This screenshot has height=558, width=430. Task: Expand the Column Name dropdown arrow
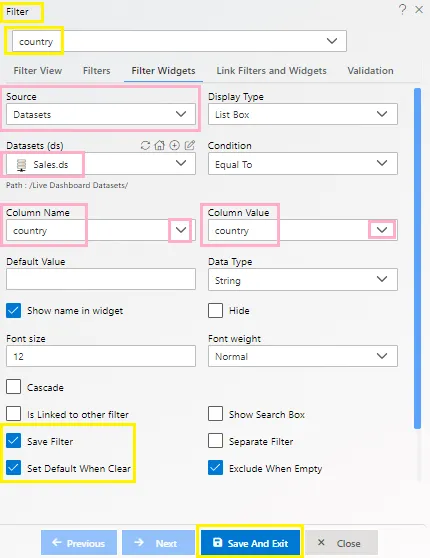181,230
